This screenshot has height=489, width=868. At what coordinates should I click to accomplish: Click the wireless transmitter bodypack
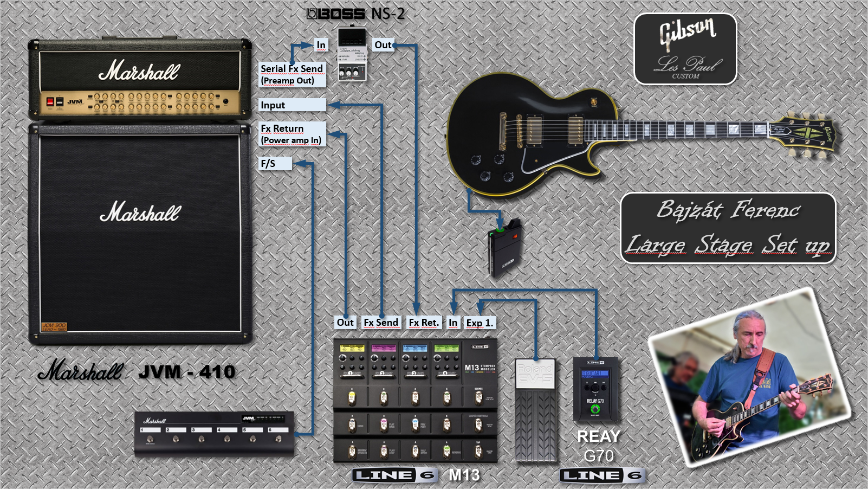504,247
